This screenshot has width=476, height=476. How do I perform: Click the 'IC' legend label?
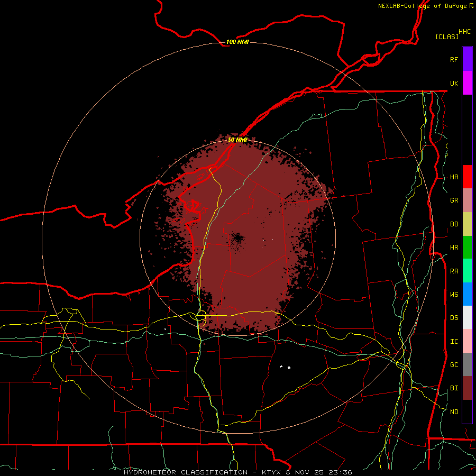click(454, 342)
